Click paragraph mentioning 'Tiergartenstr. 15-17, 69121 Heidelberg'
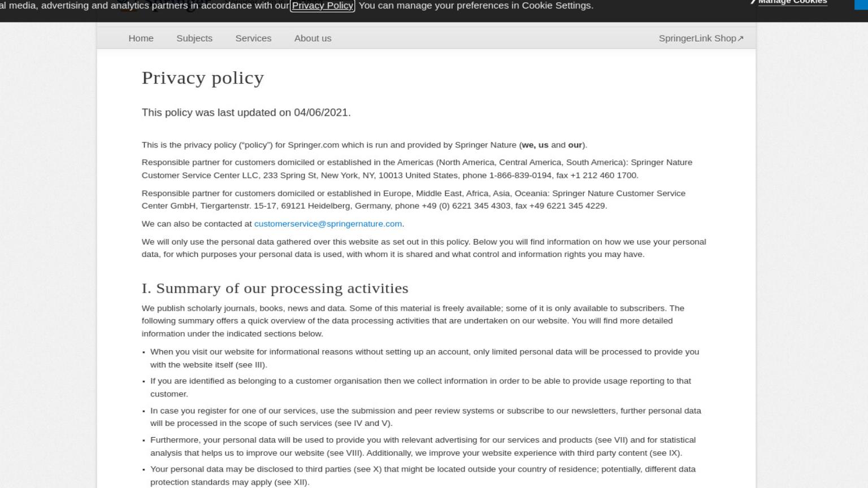This screenshot has height=488, width=868. click(x=414, y=199)
